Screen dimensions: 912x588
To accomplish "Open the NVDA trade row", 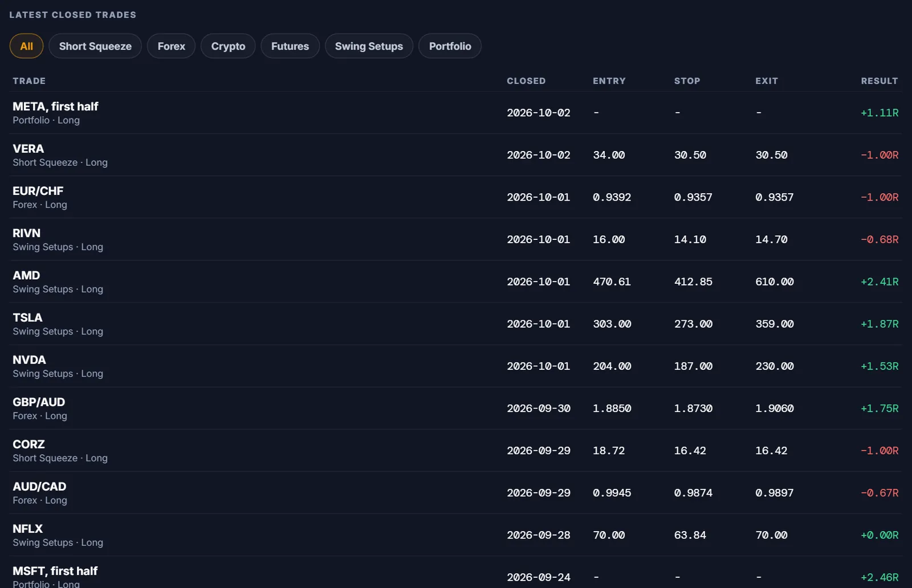I will click(455, 366).
